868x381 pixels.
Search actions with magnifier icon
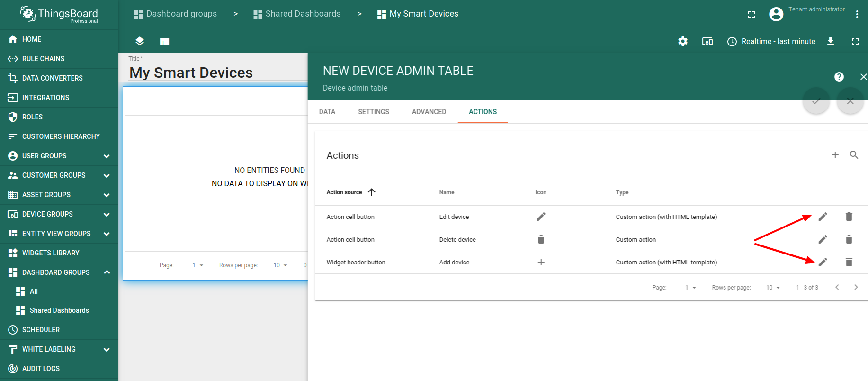pos(854,155)
